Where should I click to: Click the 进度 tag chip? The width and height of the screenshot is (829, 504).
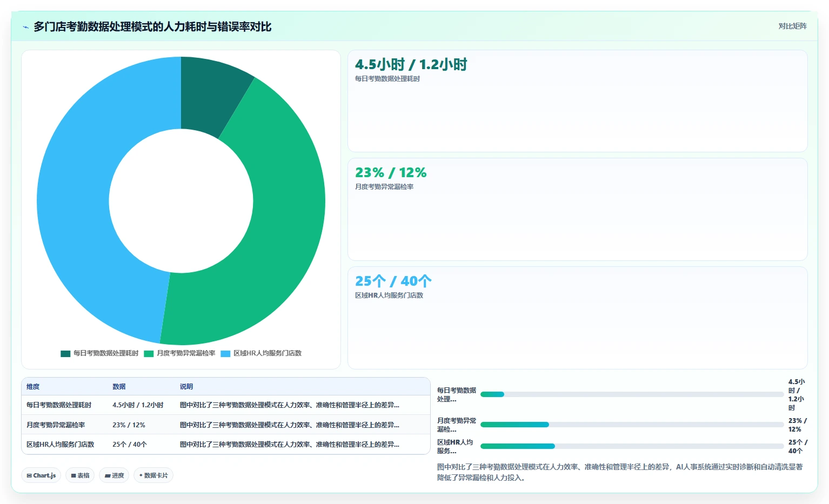point(114,475)
